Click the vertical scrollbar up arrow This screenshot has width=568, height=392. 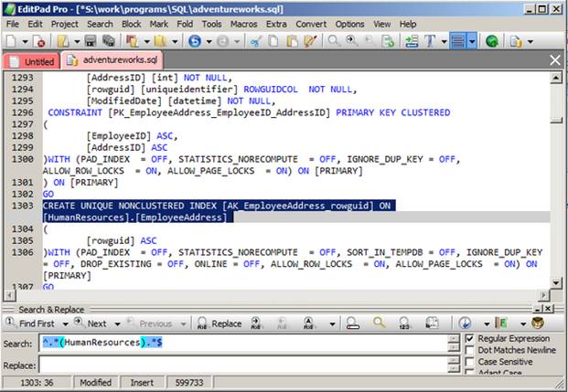coord(556,78)
